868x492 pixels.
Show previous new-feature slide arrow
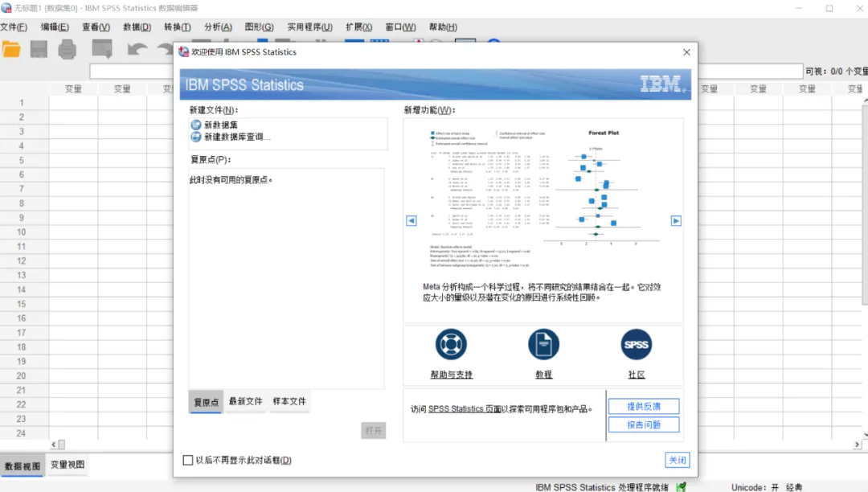pos(411,221)
